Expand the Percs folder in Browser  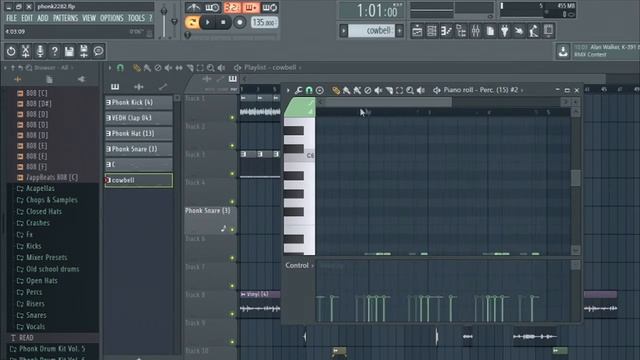tap(34, 292)
